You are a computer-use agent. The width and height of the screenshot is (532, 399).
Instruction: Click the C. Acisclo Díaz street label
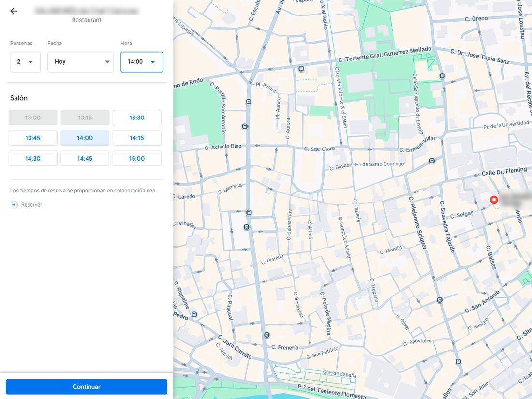point(223,147)
